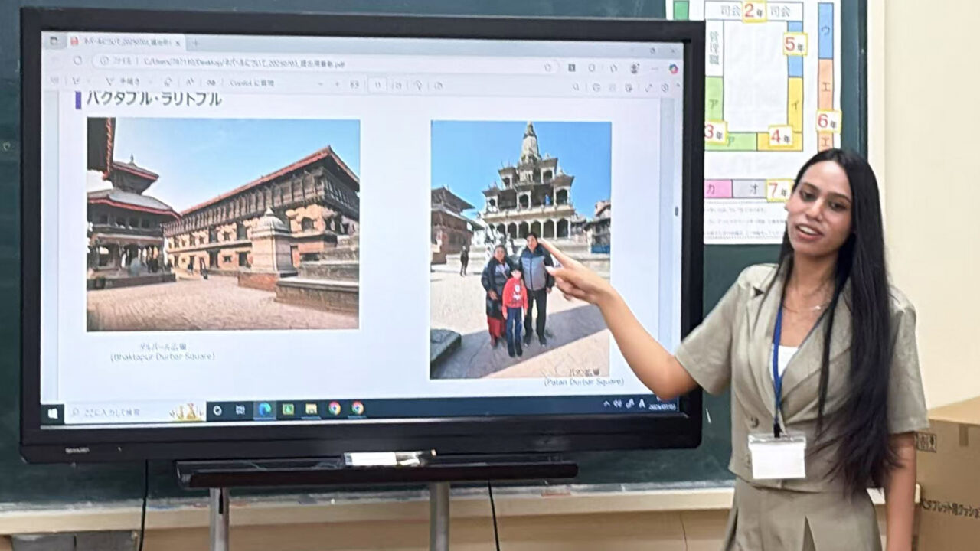Reload the page with the refresh icon
Screen dimensions: 980x551
[78, 61]
